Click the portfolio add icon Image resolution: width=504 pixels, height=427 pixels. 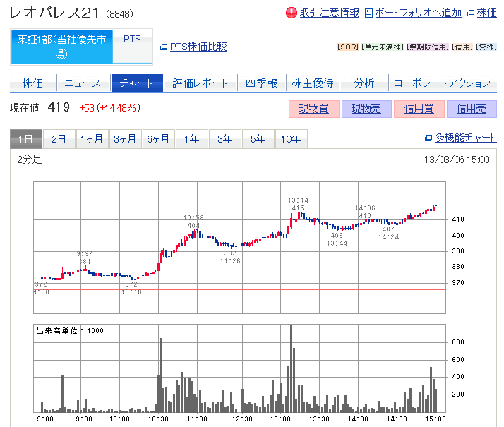click(x=368, y=13)
